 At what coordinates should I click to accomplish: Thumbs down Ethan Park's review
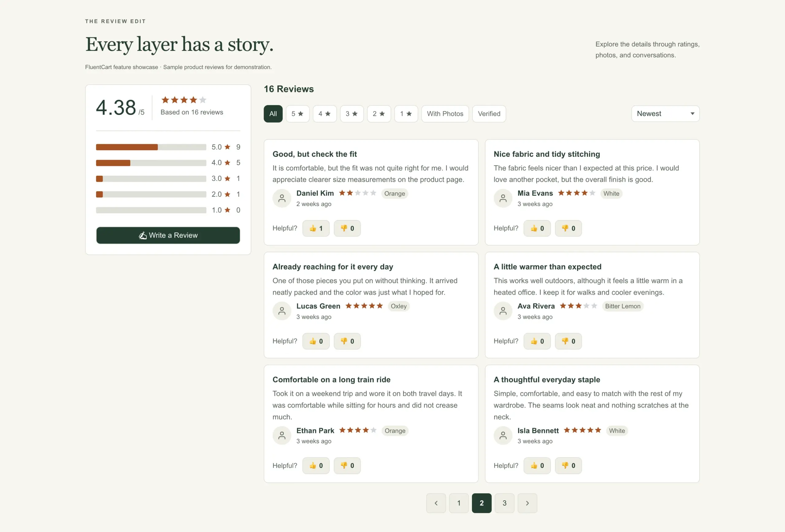point(347,465)
